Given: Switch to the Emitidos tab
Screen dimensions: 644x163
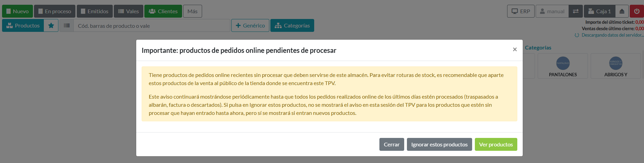Looking at the screenshot, I should [94, 11].
